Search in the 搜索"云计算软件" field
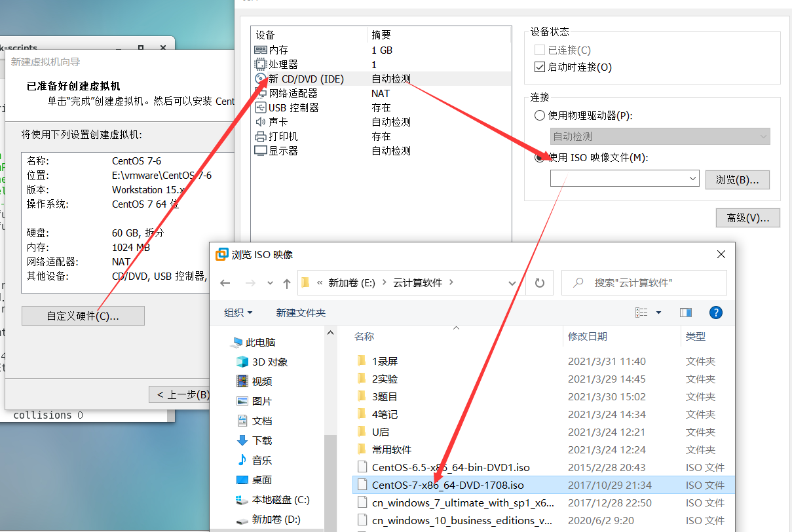 pyautogui.click(x=644, y=283)
